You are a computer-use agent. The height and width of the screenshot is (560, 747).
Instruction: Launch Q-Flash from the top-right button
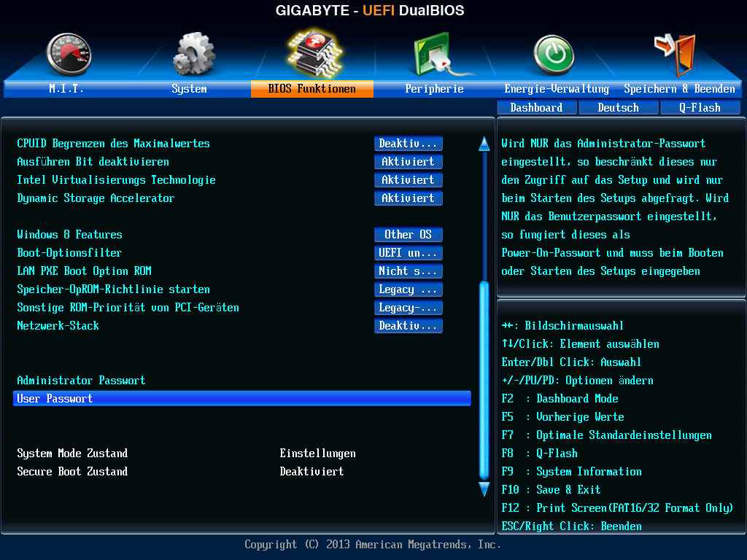pyautogui.click(x=700, y=108)
